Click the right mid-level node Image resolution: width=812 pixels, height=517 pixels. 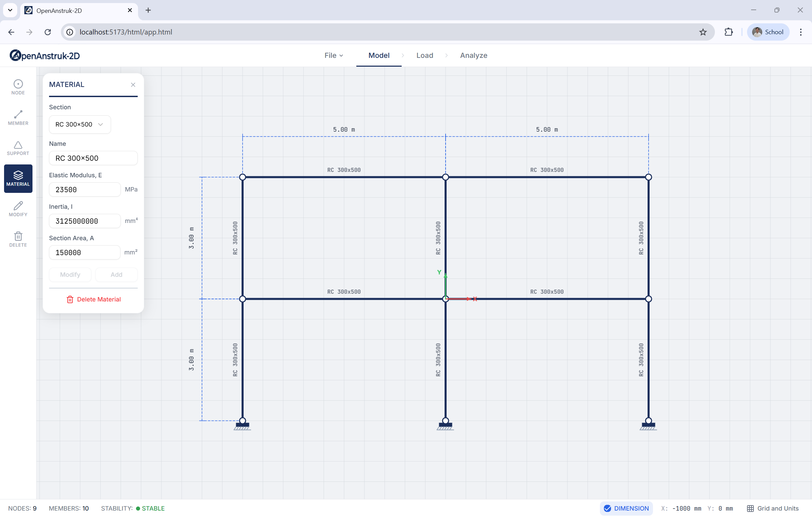tap(649, 299)
